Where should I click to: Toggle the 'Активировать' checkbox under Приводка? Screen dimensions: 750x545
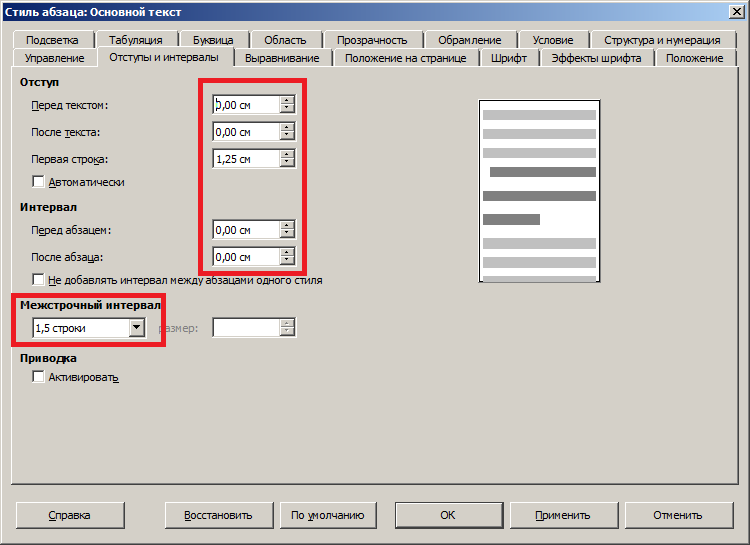pos(39,377)
